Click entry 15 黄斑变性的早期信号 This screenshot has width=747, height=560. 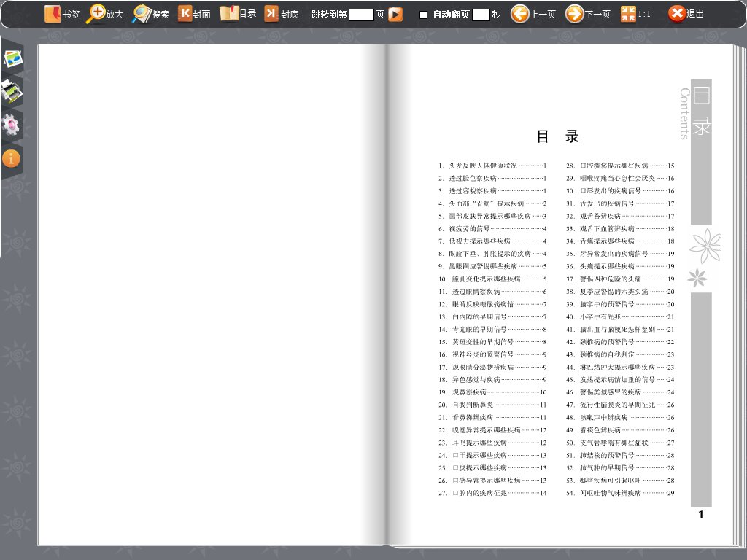click(492, 342)
